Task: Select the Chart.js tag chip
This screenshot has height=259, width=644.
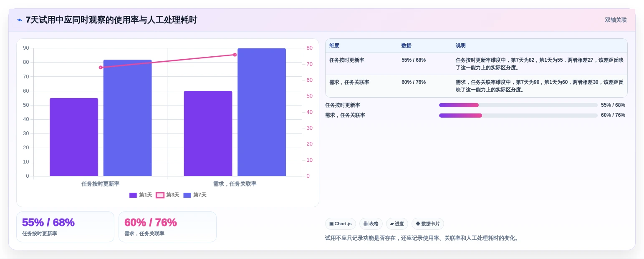Action: 341,224
